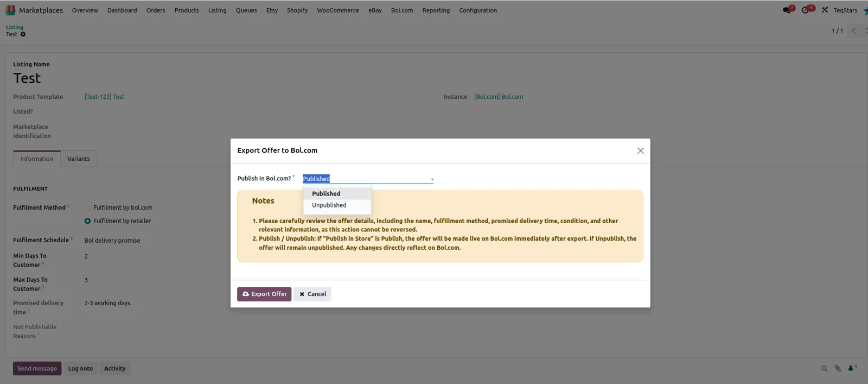Open the Queues menu

click(x=246, y=10)
